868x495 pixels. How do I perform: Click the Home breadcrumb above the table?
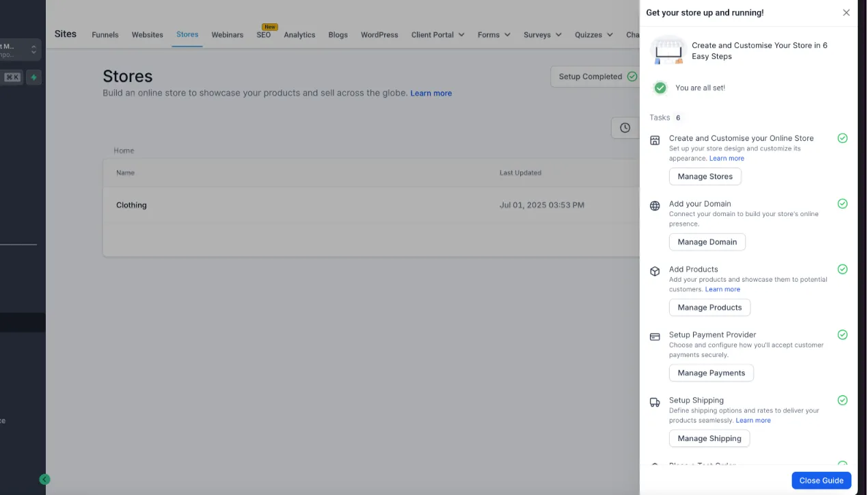(124, 150)
